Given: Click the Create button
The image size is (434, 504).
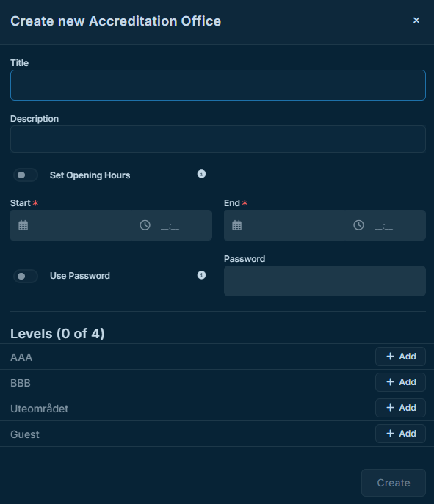Looking at the screenshot, I should pyautogui.click(x=394, y=483).
